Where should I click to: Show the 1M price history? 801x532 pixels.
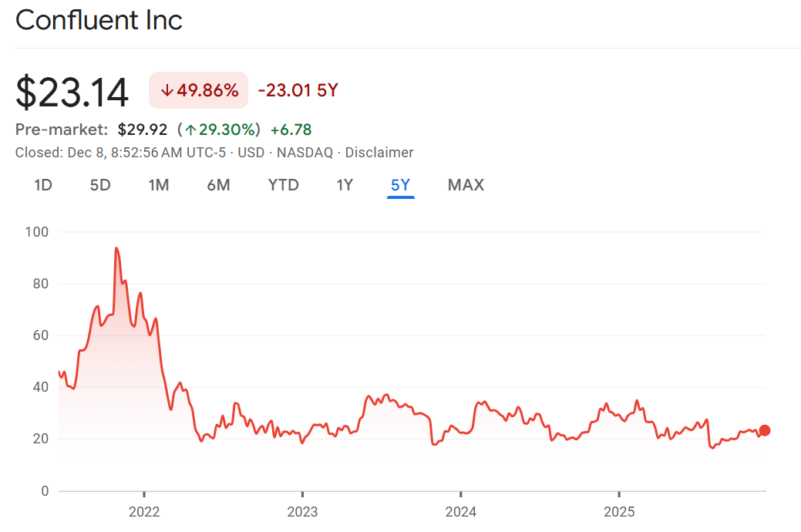[x=159, y=185]
